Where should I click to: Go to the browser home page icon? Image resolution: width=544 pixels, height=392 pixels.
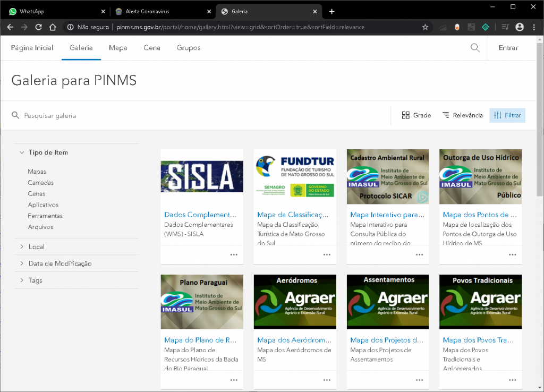tap(53, 27)
